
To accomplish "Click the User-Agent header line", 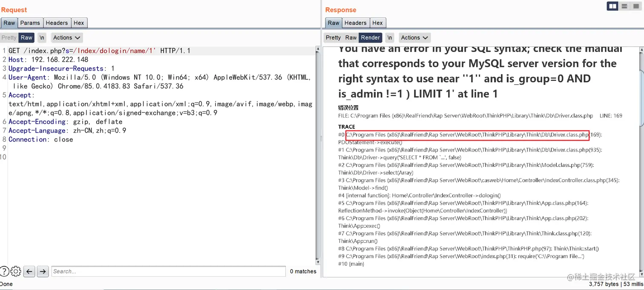I will pyautogui.click(x=160, y=82).
